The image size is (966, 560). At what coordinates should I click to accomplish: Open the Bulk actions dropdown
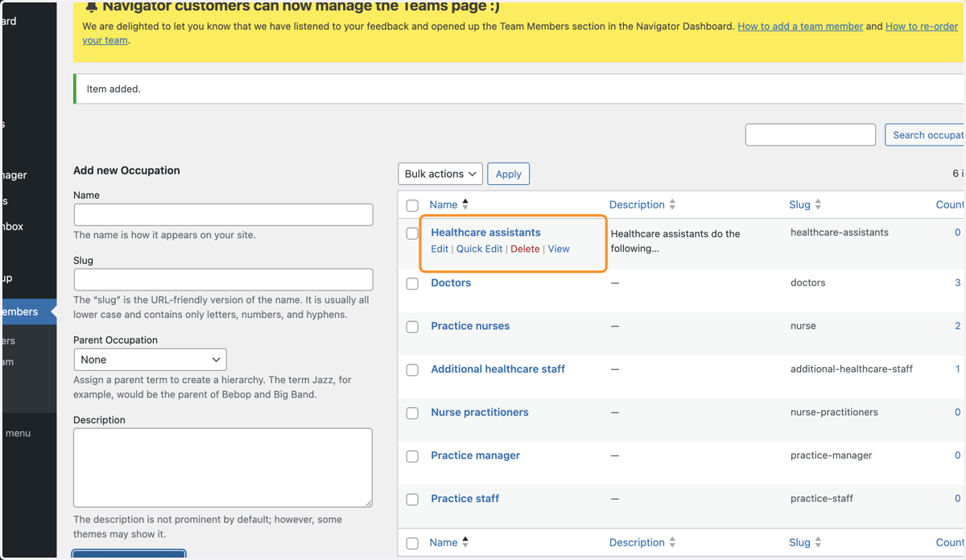point(440,174)
